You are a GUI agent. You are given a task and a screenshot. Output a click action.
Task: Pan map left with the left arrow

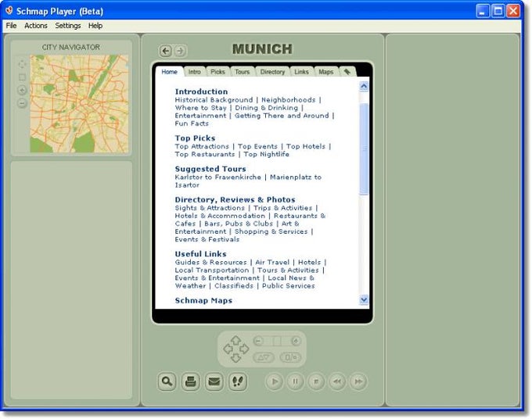coord(228,349)
